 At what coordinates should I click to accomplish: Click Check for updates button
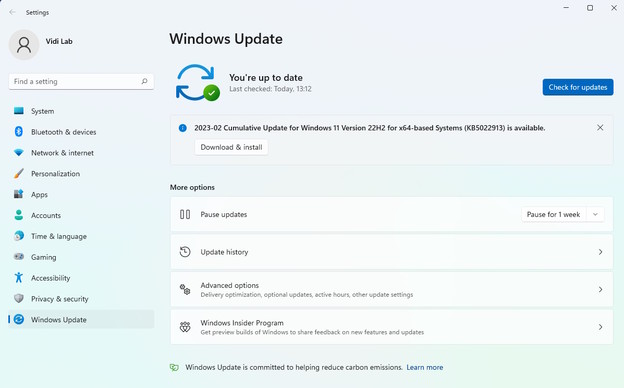point(578,87)
